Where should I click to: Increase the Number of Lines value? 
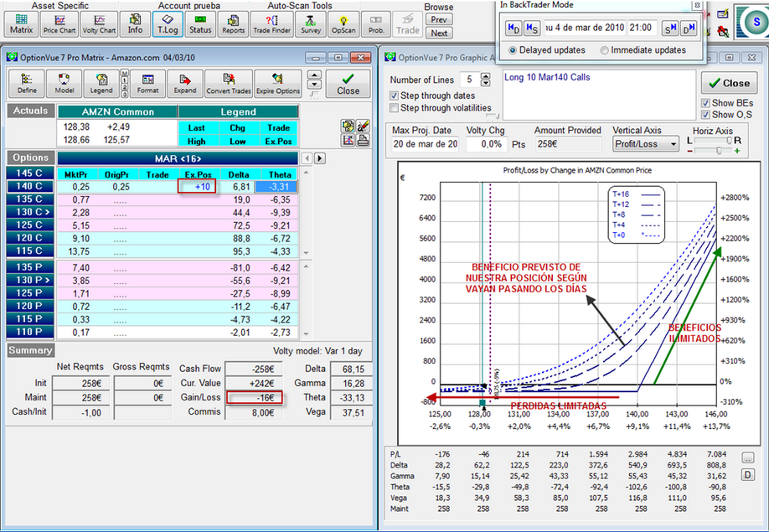click(486, 76)
